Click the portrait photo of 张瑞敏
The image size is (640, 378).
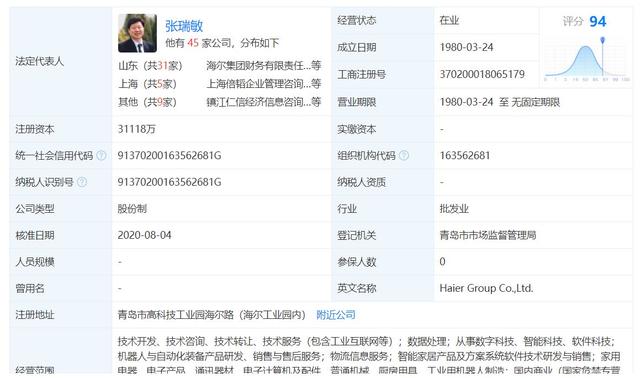[x=137, y=33]
